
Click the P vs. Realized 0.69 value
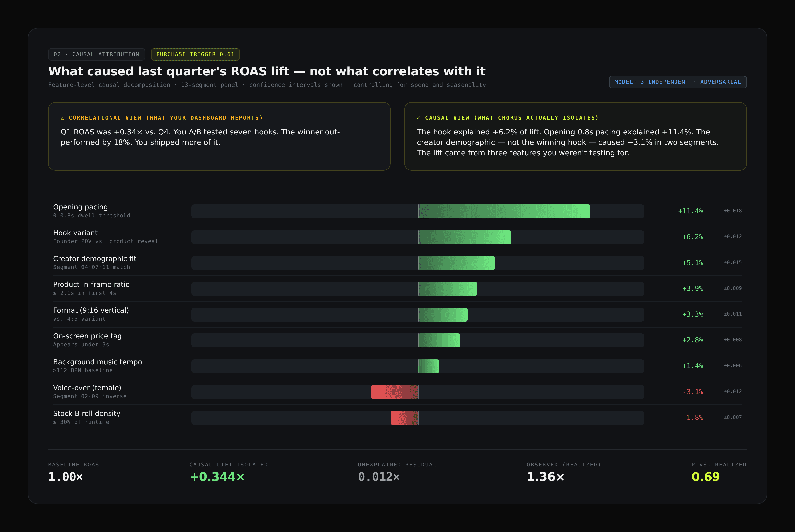tap(705, 477)
